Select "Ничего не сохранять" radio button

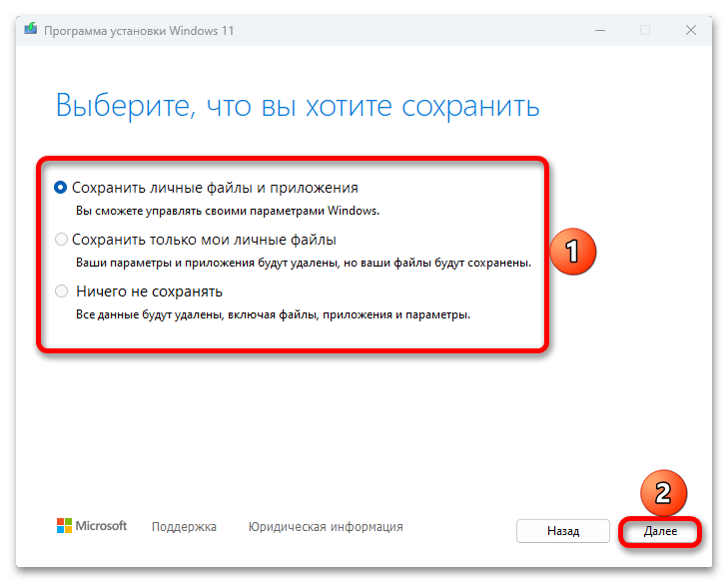pos(61,291)
